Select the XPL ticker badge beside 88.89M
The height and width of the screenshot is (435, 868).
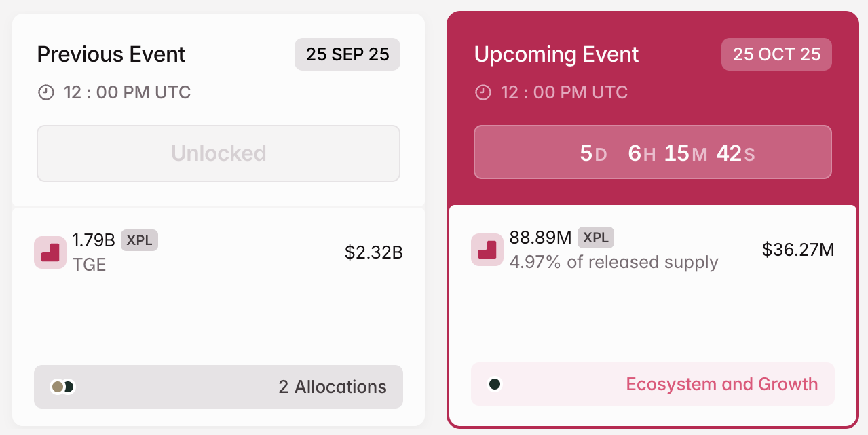pyautogui.click(x=596, y=238)
